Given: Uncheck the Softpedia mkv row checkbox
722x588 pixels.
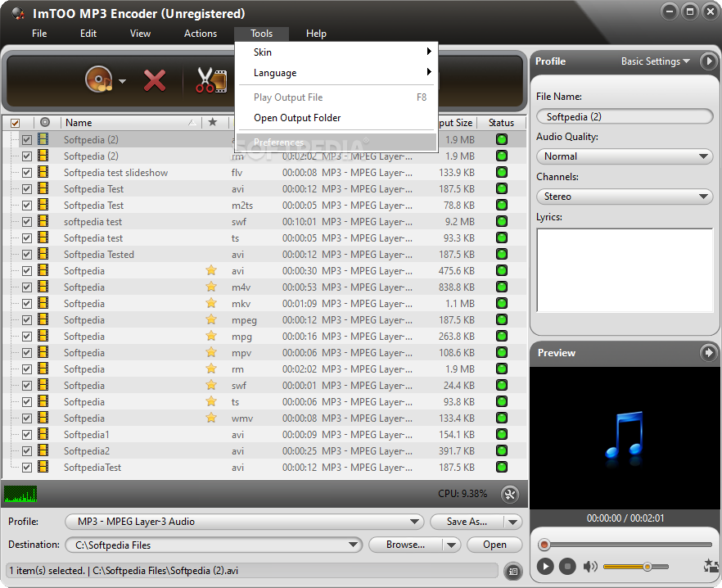Looking at the screenshot, I should tap(27, 304).
